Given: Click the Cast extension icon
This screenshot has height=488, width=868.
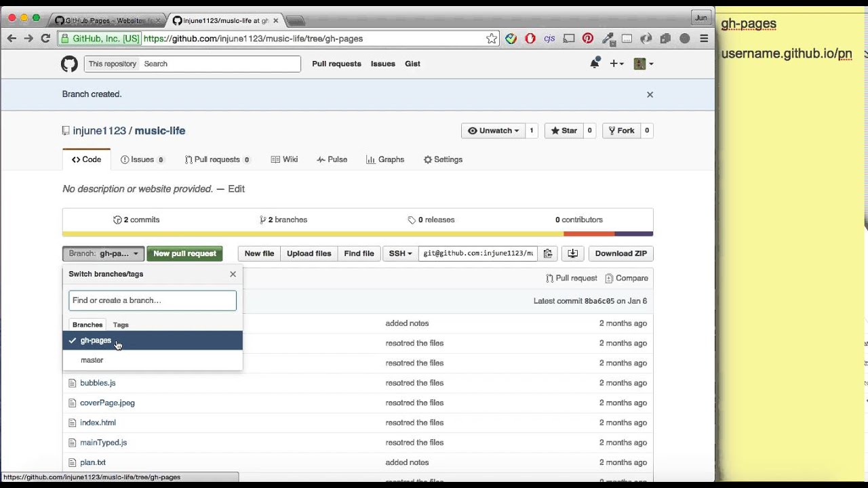Looking at the screenshot, I should tap(569, 39).
